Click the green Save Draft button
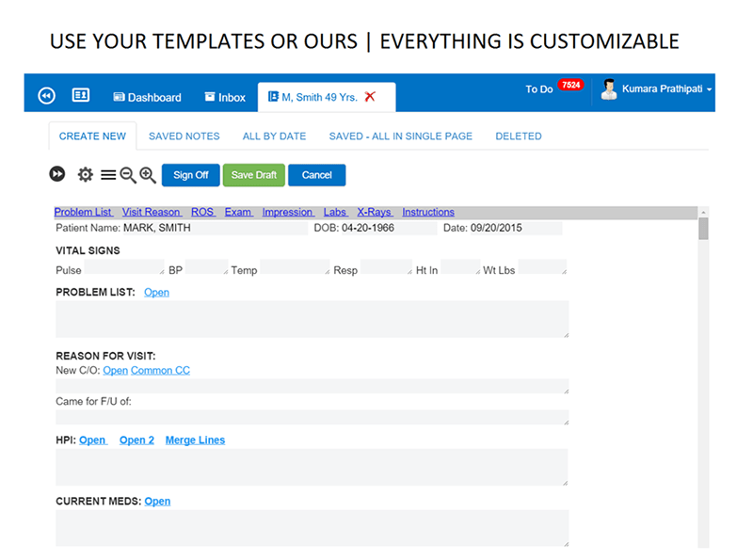Viewport: 753px width, 560px height. click(x=253, y=175)
